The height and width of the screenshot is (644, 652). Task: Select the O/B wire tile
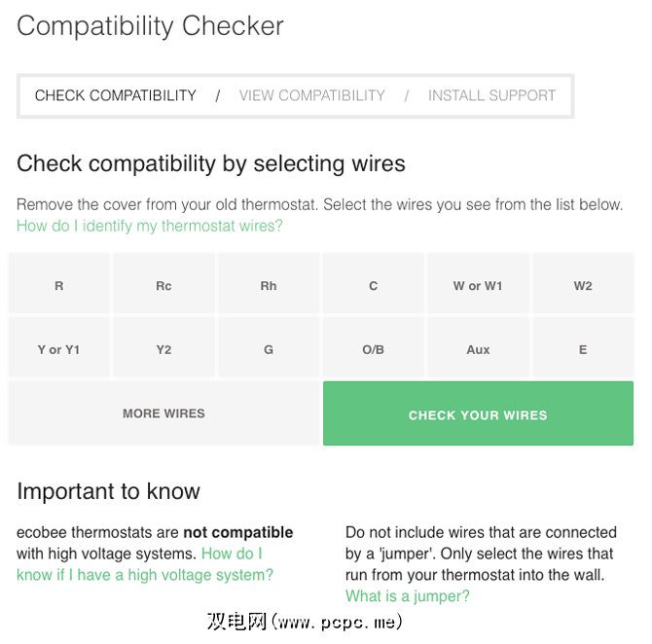373,349
